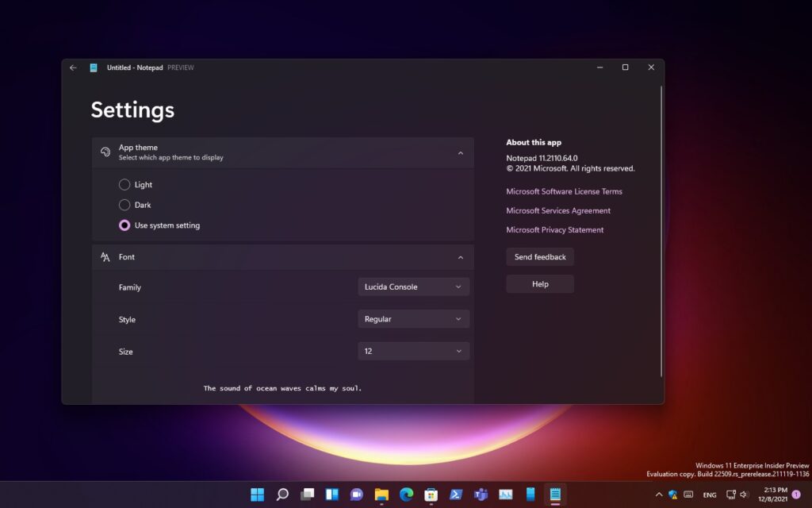
Task: Select the Light app theme
Action: (x=124, y=185)
